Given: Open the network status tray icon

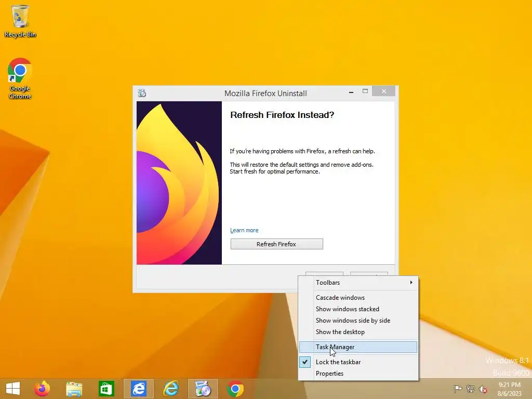Looking at the screenshot, I should click(x=471, y=389).
